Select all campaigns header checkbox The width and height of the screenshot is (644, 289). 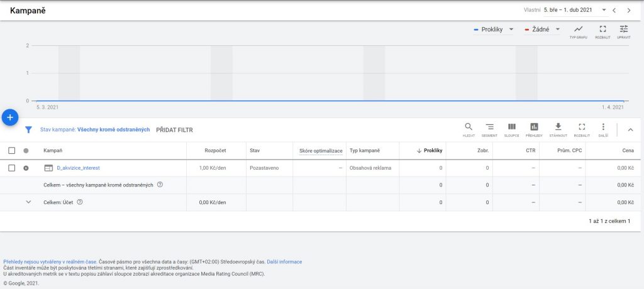(x=12, y=151)
